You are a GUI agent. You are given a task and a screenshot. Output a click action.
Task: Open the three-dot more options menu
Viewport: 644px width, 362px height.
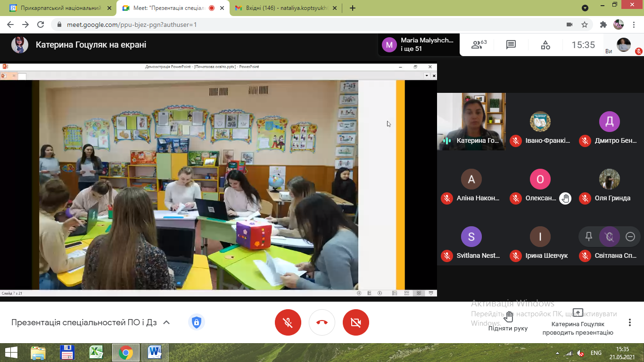(x=630, y=322)
